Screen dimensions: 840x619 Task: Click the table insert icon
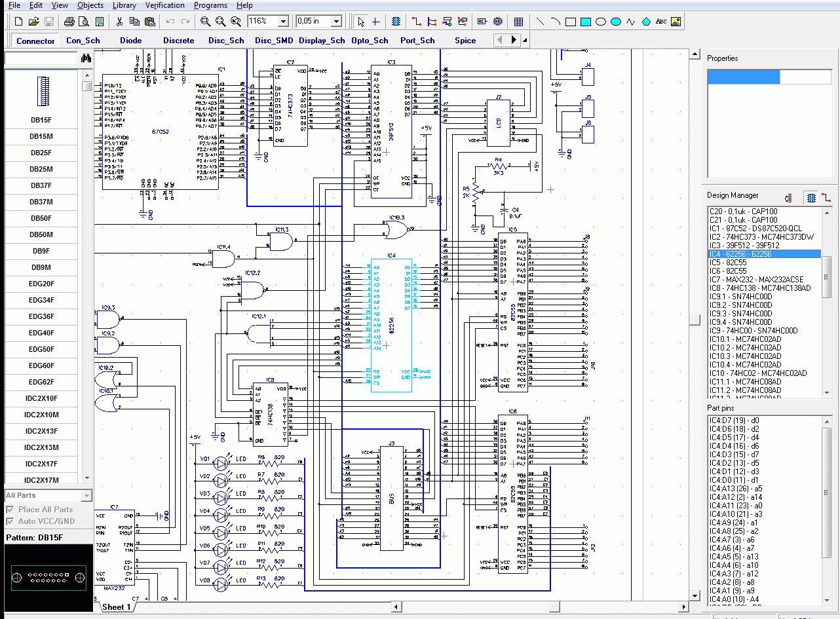pos(518,22)
